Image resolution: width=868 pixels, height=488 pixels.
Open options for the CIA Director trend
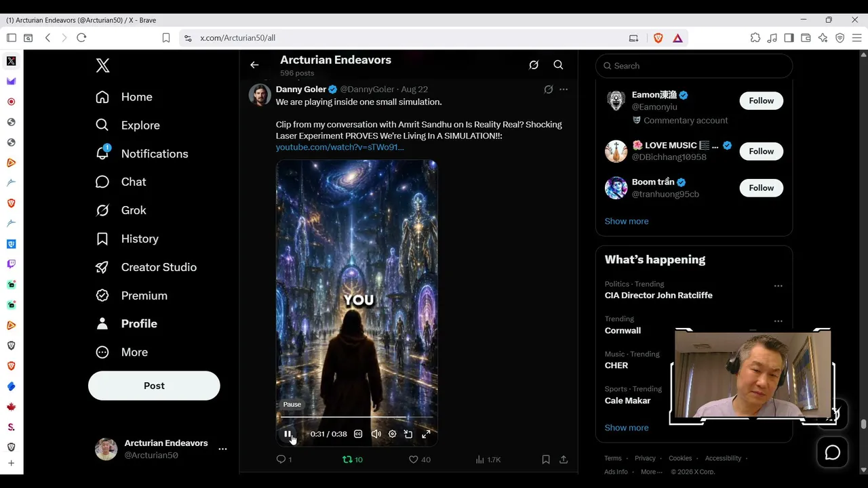(778, 286)
